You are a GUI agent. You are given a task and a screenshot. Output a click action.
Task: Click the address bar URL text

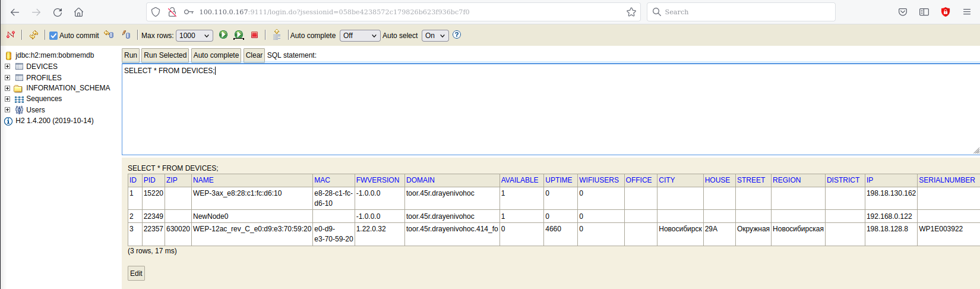334,12
